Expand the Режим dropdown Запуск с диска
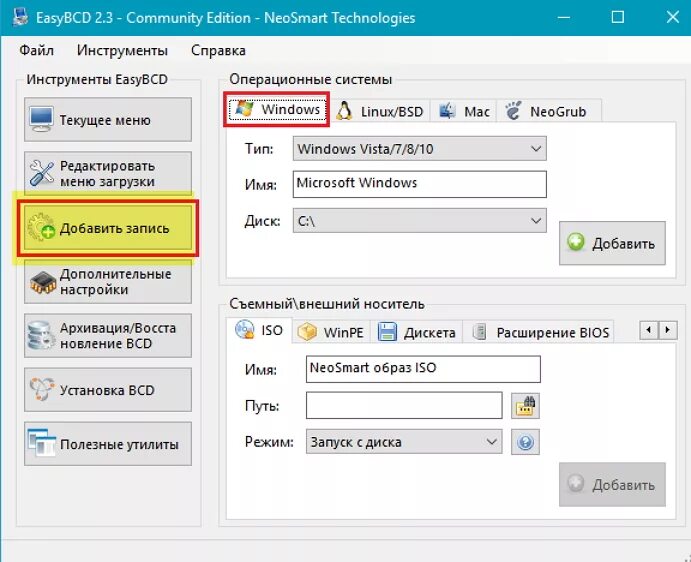Image resolution: width=691 pixels, height=562 pixels. pyautogui.click(x=404, y=442)
